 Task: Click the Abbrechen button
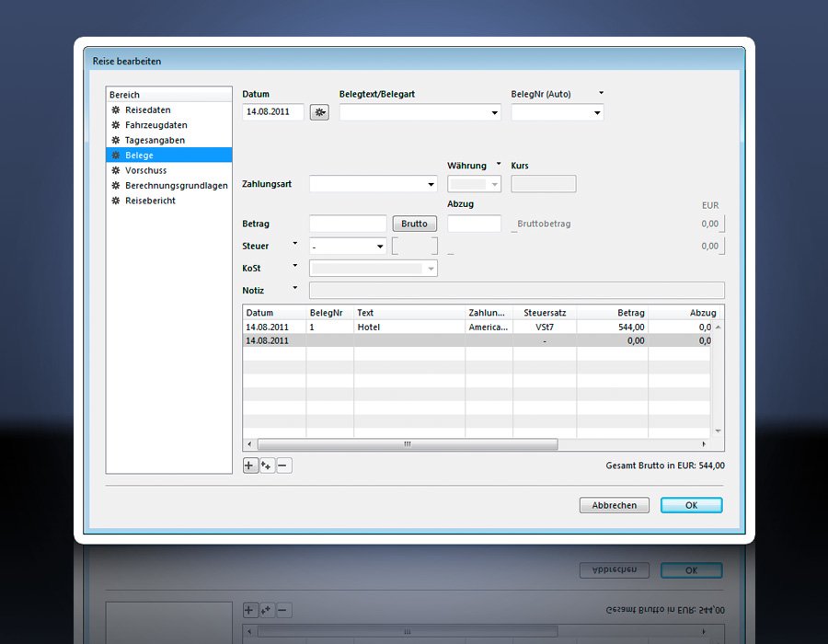click(x=614, y=505)
